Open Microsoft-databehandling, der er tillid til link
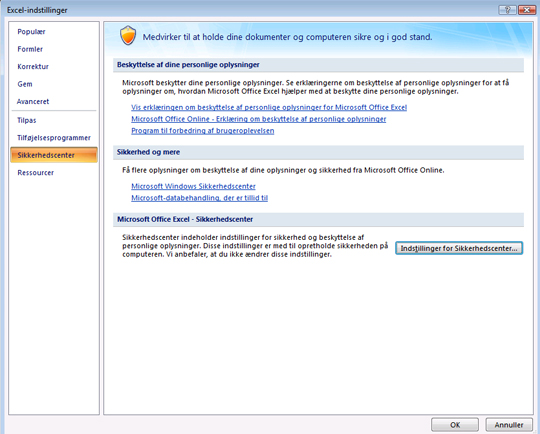 coord(199,198)
